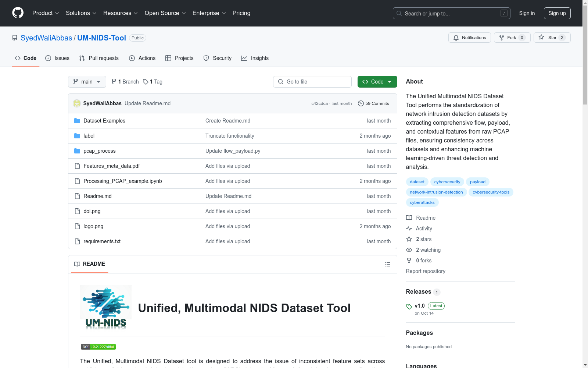The height and width of the screenshot is (368, 588).
Task: Open the green Code dropdown
Action: [x=377, y=82]
